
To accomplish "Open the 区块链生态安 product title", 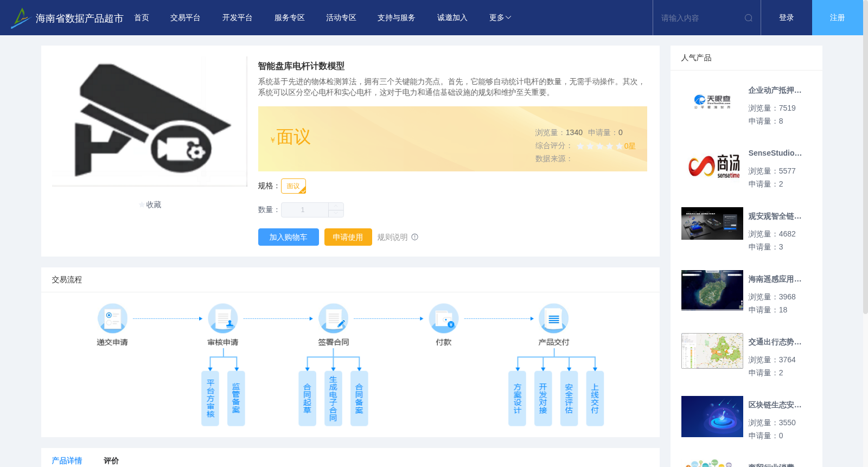I will coord(775,405).
